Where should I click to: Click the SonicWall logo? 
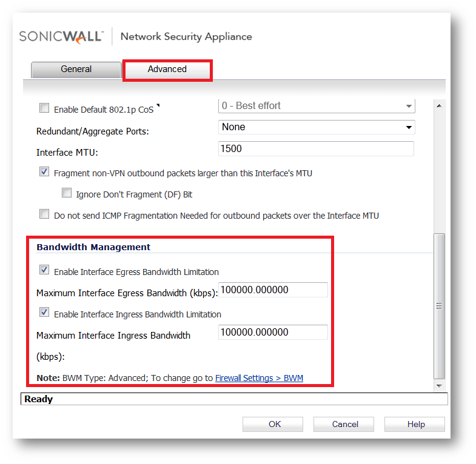61,36
